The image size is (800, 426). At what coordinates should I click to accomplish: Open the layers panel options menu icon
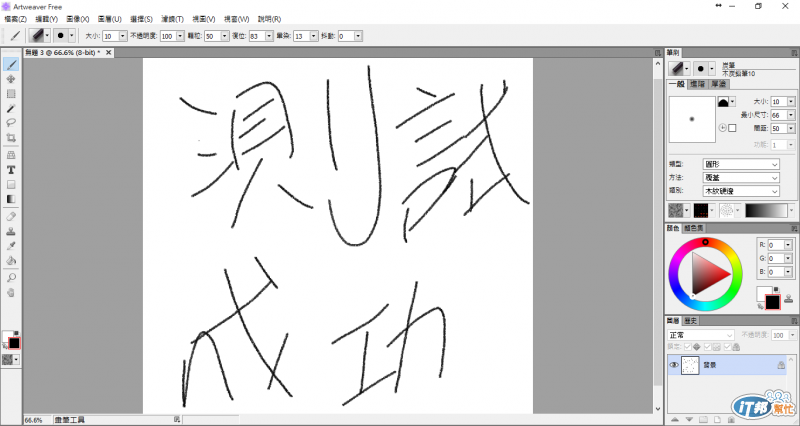[794, 321]
